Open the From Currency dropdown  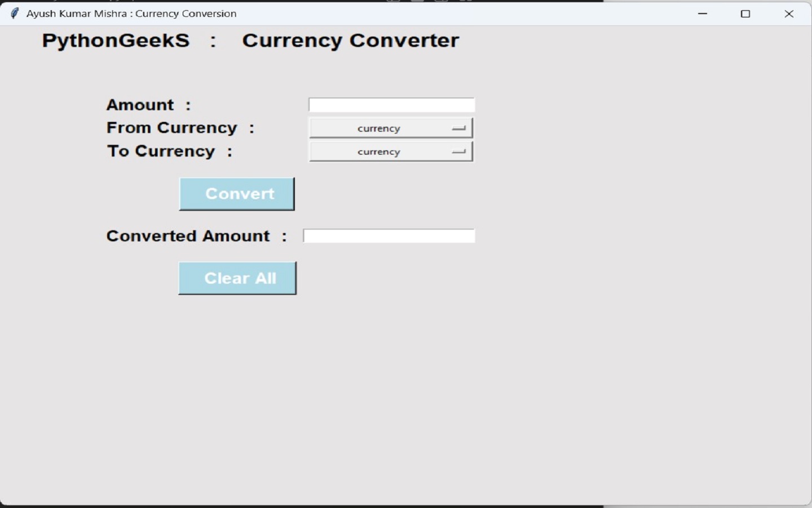coord(391,128)
